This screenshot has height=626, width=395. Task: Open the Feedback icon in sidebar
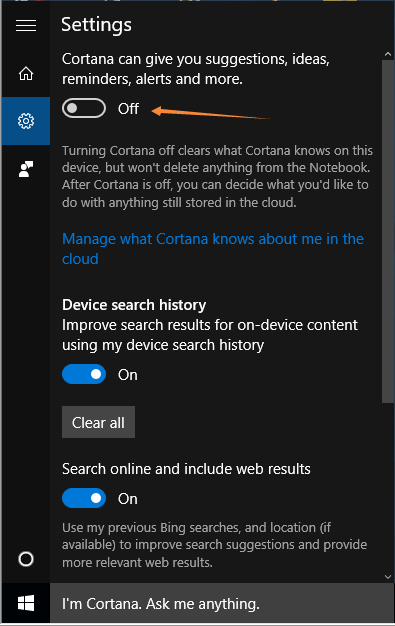(26, 169)
